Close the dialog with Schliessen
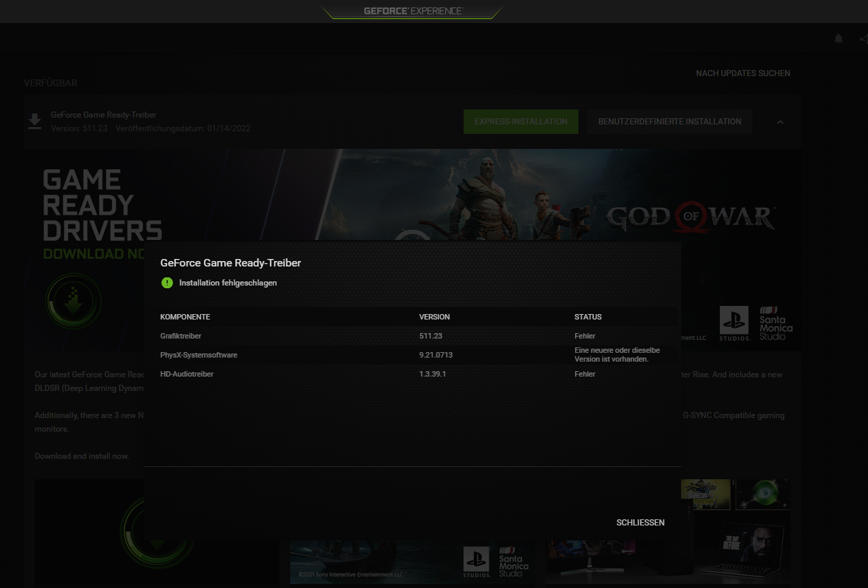The image size is (868, 588). tap(640, 523)
